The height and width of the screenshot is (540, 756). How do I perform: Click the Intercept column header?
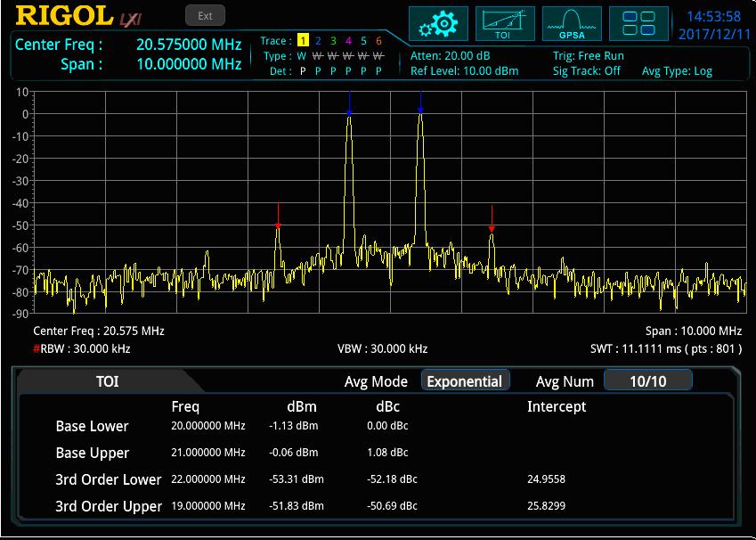(557, 407)
